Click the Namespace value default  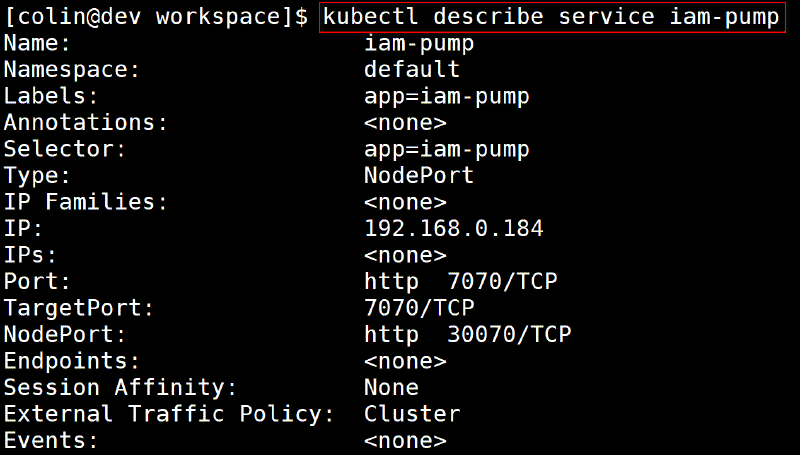(411, 70)
